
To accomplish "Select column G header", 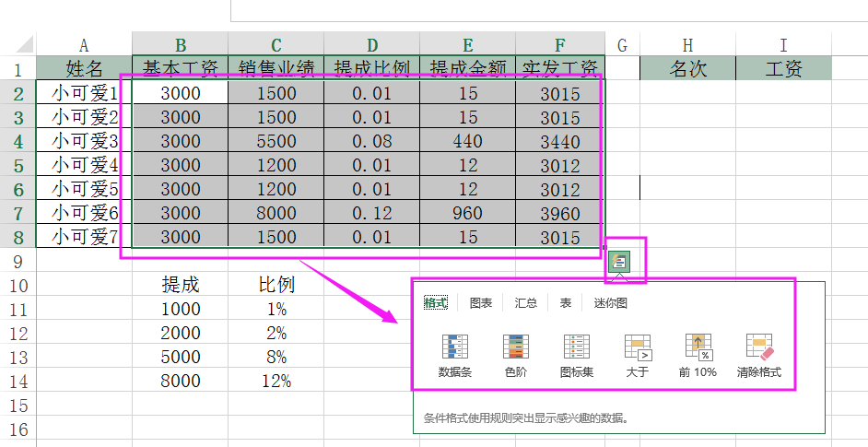I will tap(622, 45).
